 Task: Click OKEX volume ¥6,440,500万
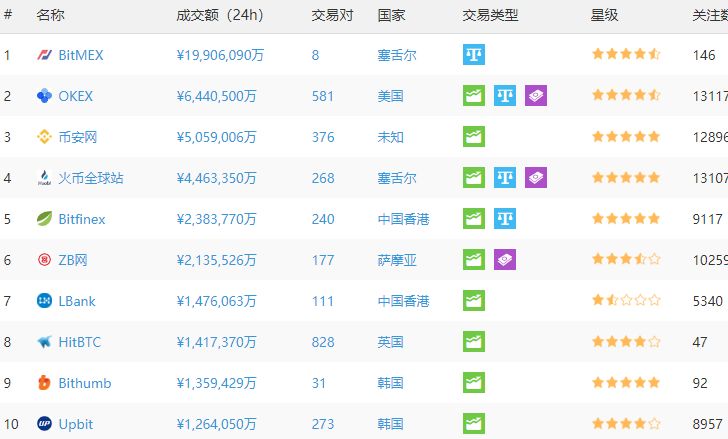pyautogui.click(x=216, y=96)
